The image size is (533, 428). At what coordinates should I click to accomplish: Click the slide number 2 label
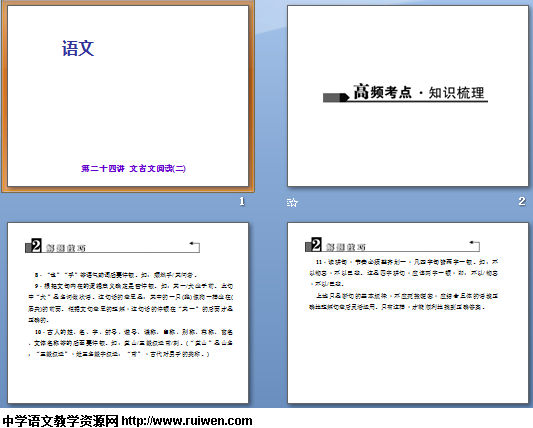tap(522, 201)
